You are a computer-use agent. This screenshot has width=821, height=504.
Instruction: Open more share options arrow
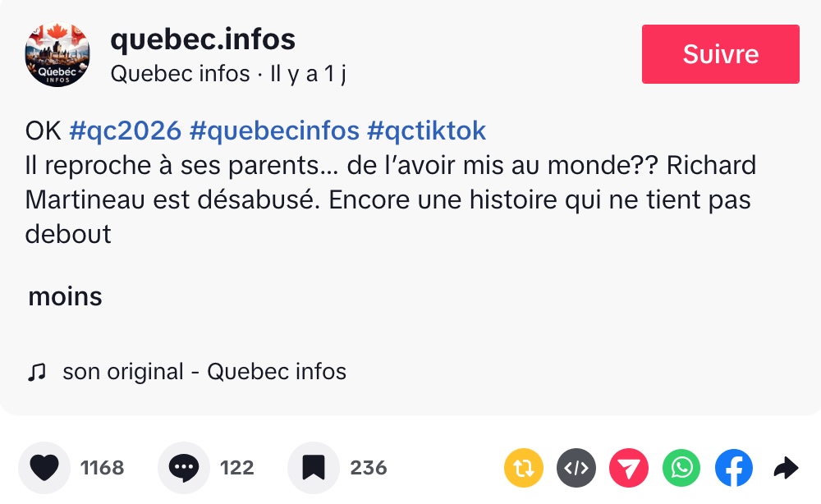(x=786, y=468)
